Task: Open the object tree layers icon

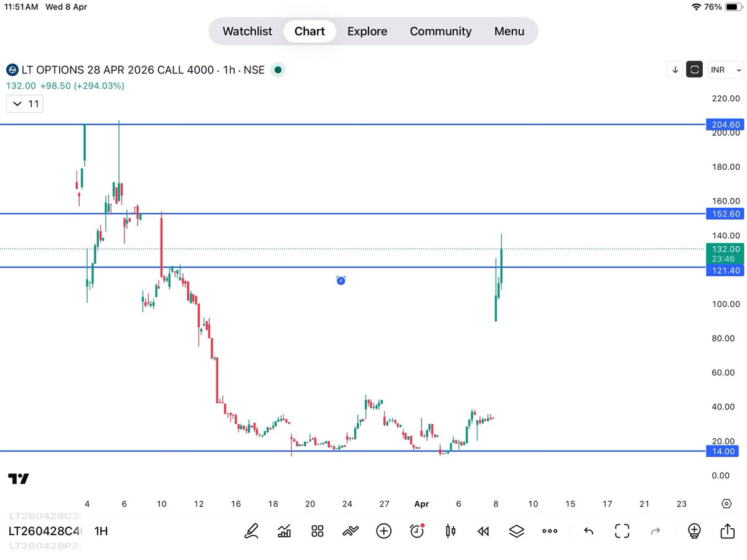Action: click(516, 531)
